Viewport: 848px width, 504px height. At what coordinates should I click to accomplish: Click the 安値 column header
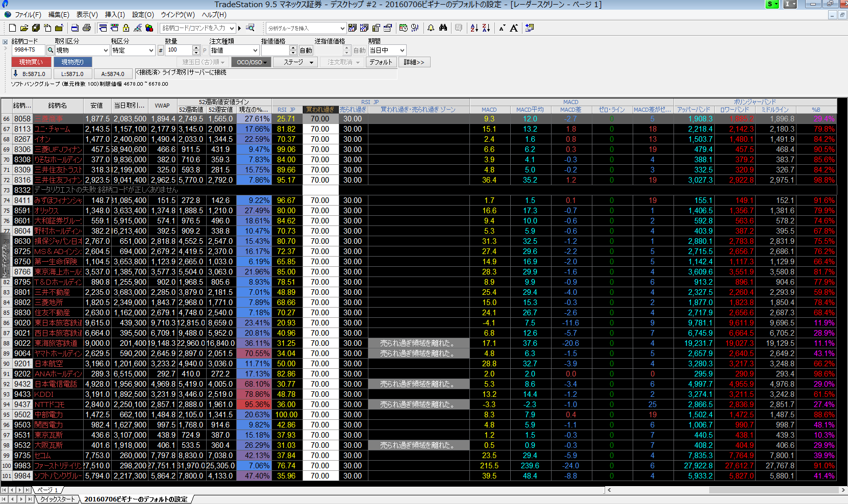(97, 106)
